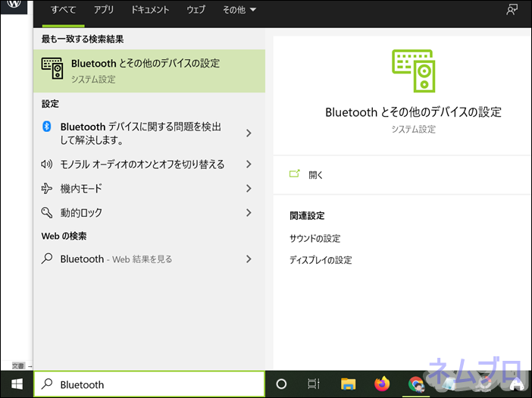Expand the 動的ロック result arrow
The image size is (532, 398).
point(249,213)
